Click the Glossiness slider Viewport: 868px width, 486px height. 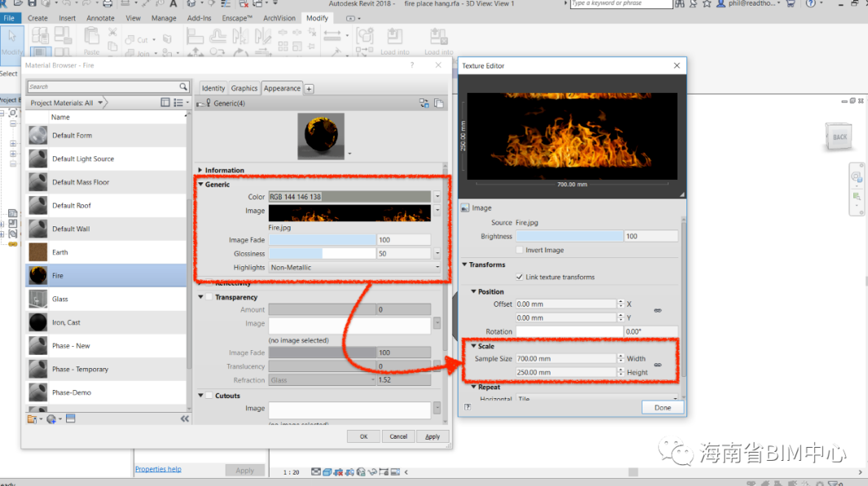pos(322,254)
